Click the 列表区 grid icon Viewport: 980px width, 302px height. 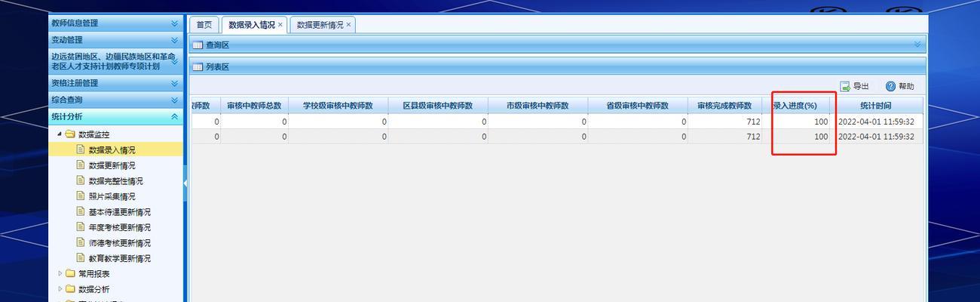point(198,67)
